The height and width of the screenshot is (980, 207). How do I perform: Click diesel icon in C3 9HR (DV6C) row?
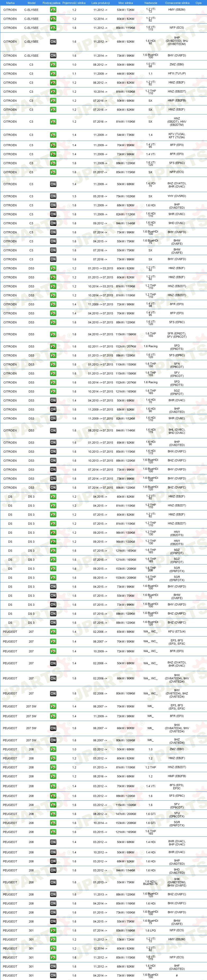[x=53, y=214]
